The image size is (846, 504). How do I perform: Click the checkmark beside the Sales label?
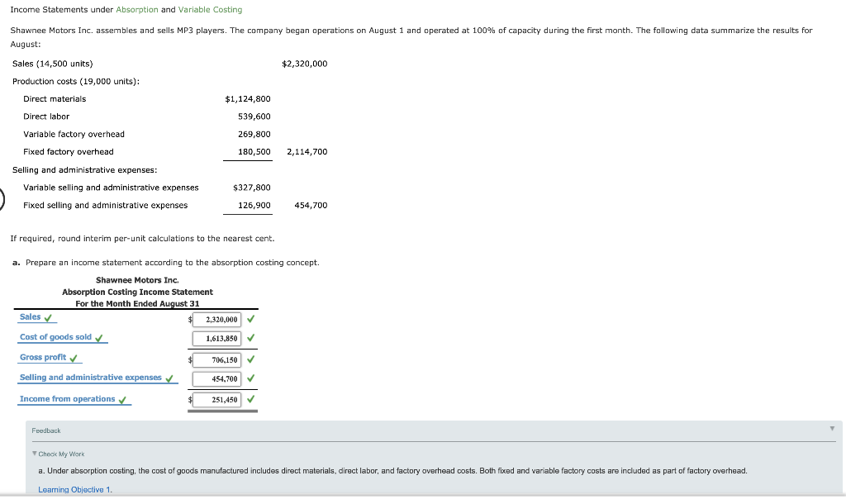(48, 318)
